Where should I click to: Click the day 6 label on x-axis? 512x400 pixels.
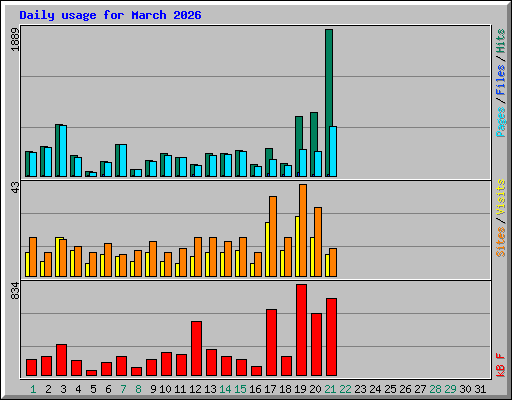coord(108,389)
